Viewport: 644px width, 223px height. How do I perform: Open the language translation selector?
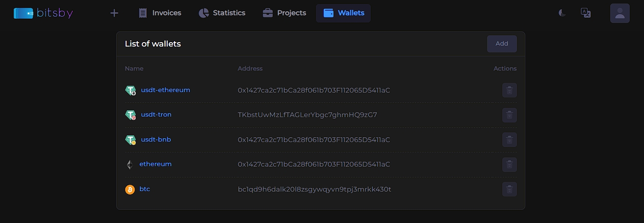point(586,13)
